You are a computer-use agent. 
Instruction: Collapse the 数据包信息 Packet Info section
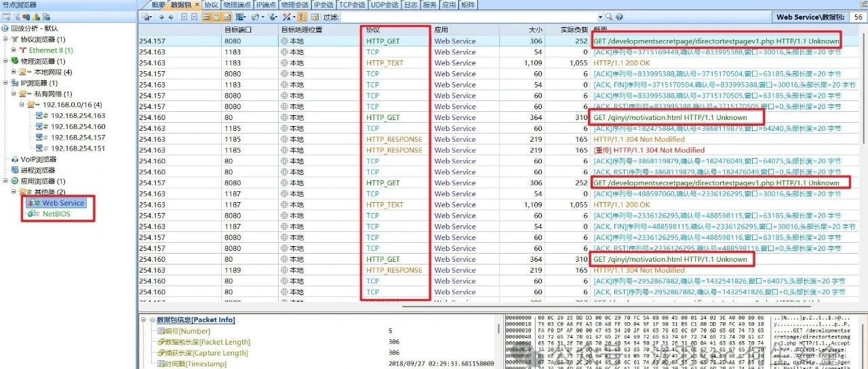click(x=143, y=319)
